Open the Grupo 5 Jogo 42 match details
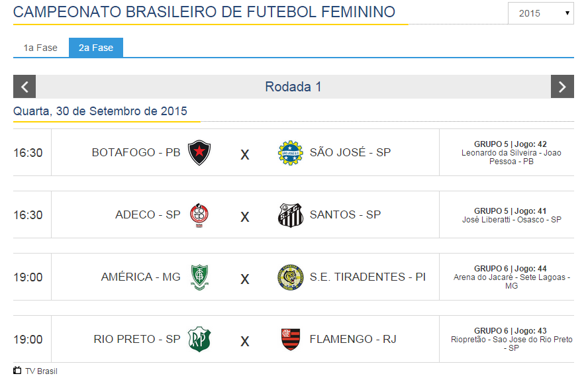This screenshot has width=588, height=380. pyautogui.click(x=511, y=144)
